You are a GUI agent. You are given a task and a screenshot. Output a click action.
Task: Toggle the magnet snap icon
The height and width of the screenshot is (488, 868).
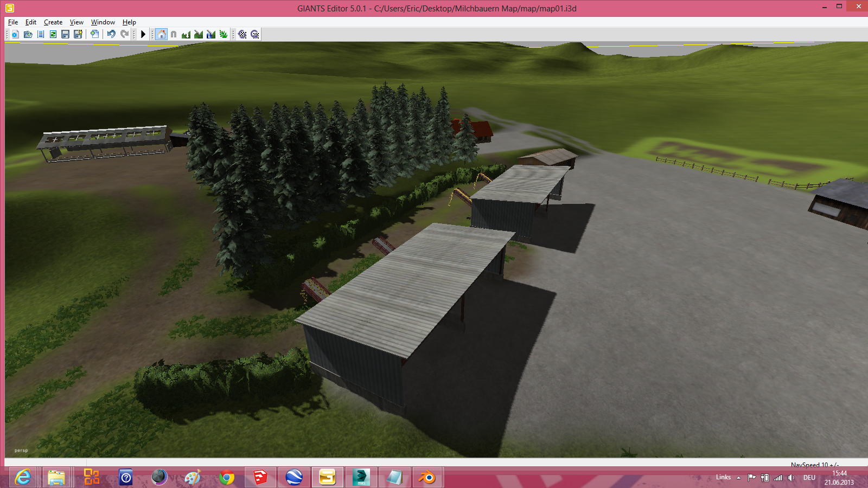click(x=174, y=34)
